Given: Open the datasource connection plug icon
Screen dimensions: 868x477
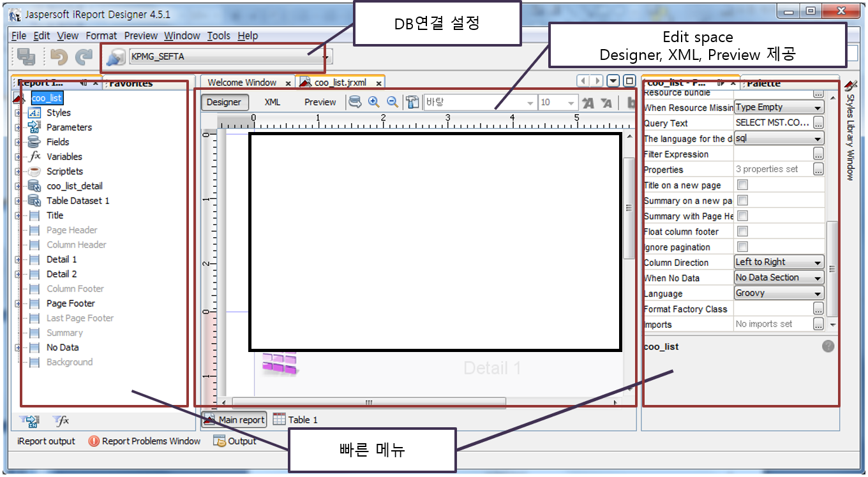Looking at the screenshot, I should click(116, 57).
